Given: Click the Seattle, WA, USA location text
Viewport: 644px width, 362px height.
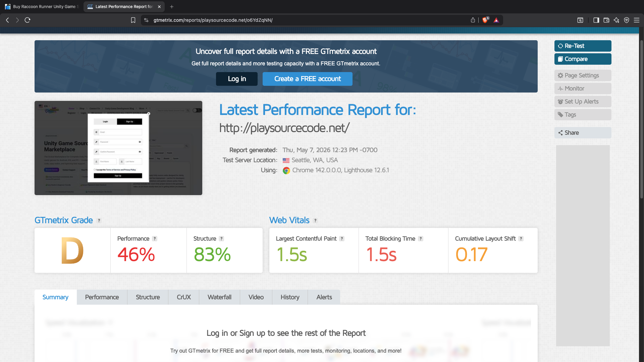Looking at the screenshot, I should pyautogui.click(x=315, y=160).
